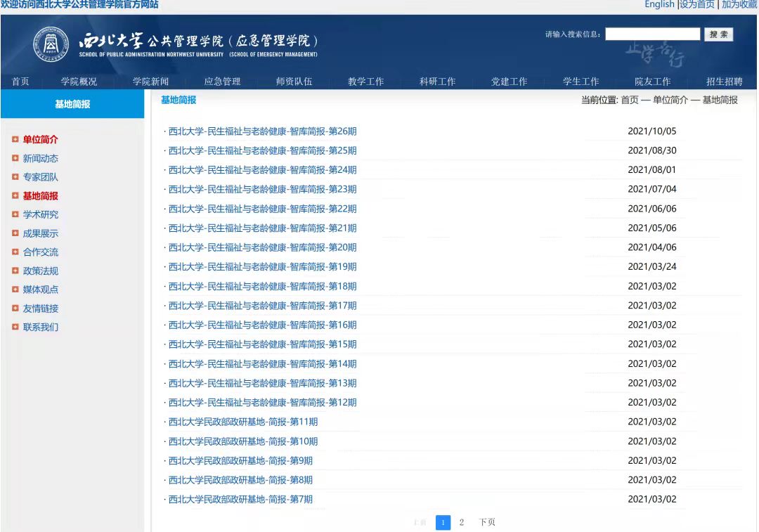
Task: Switch to the English site version
Action: [659, 5]
